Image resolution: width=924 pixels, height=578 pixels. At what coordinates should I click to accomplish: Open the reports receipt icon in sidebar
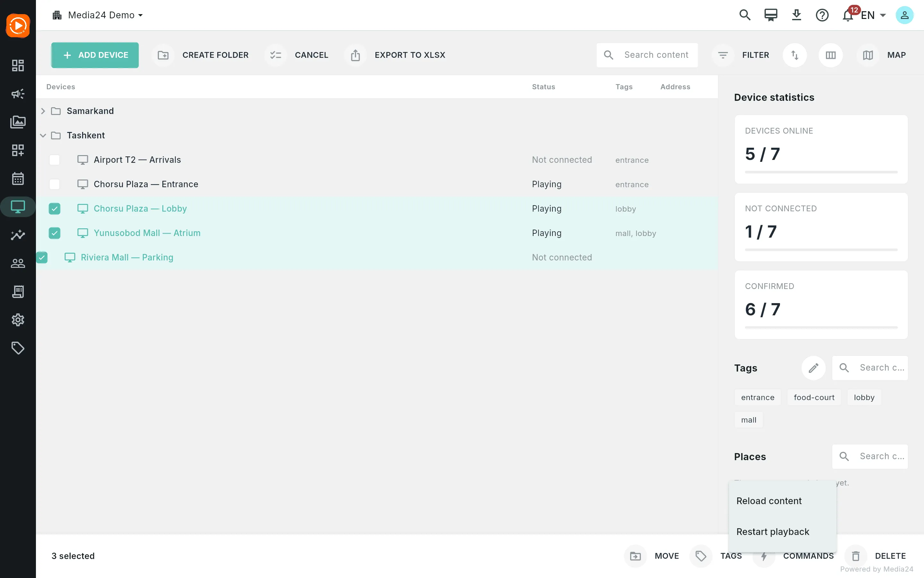tap(18, 291)
